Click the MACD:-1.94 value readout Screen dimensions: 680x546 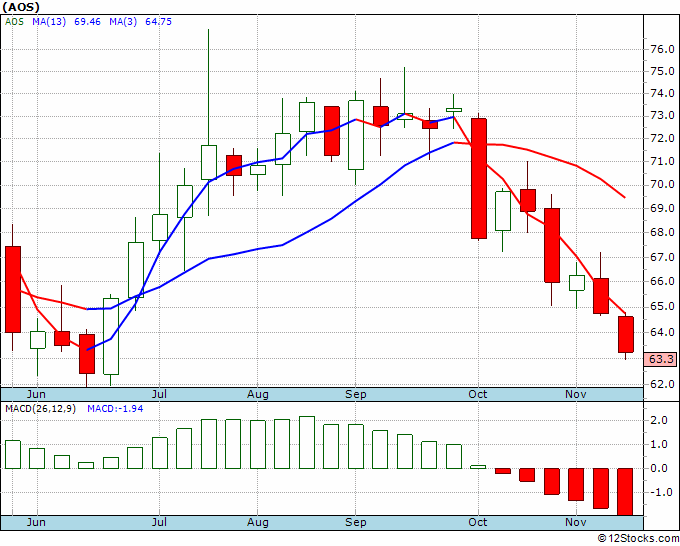[x=115, y=409]
